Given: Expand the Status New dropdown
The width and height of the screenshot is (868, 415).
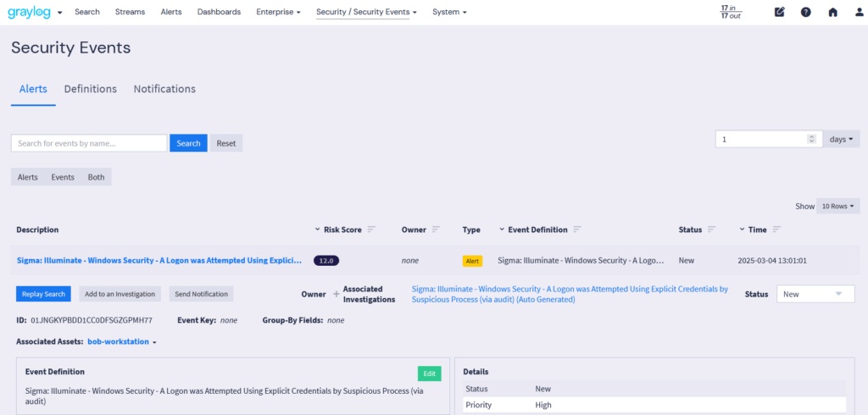Looking at the screenshot, I should (x=815, y=294).
